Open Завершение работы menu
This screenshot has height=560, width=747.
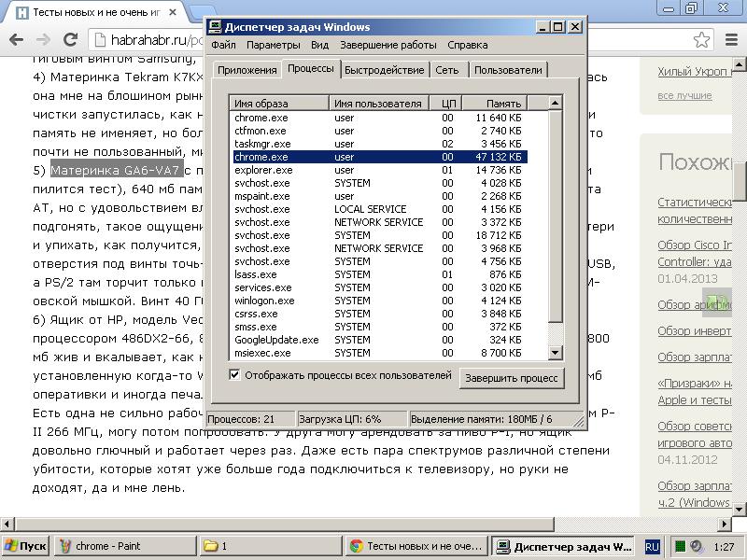388,45
